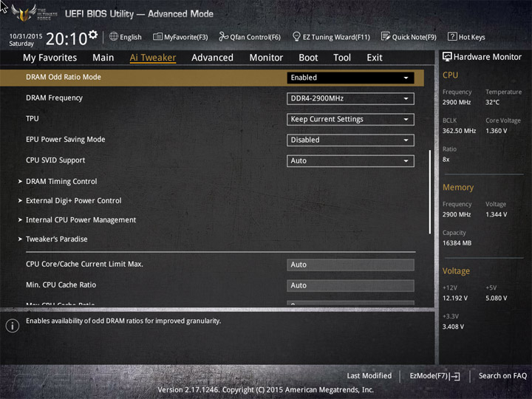Click CPU Core/Cache Current Limit Max. field
The width and height of the screenshot is (532, 399).
pos(350,265)
